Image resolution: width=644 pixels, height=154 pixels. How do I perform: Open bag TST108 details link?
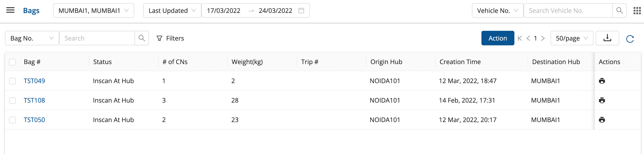(x=34, y=100)
